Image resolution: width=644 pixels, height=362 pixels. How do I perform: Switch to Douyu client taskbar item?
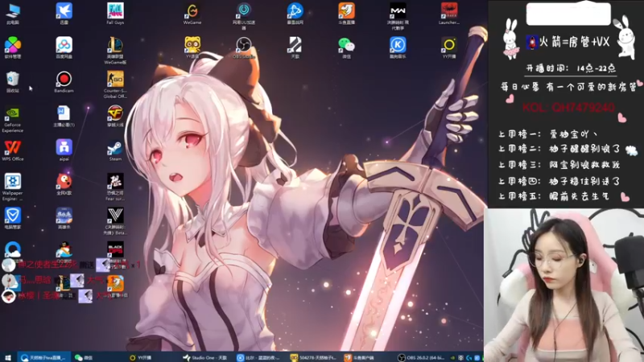point(360,357)
